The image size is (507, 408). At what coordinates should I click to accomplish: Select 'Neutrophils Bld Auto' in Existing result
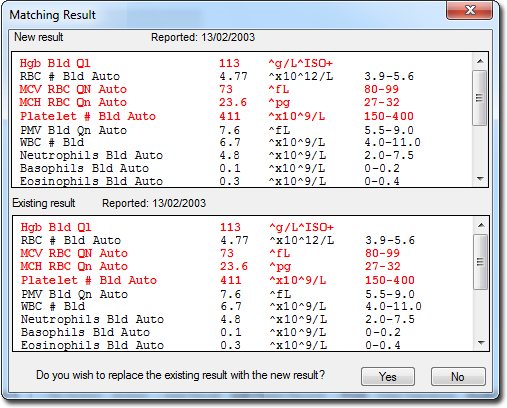(x=92, y=319)
